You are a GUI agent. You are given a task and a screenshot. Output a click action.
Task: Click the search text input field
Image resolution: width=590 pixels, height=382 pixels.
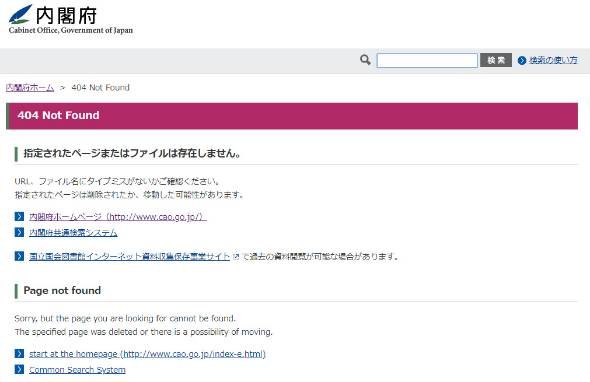point(427,60)
